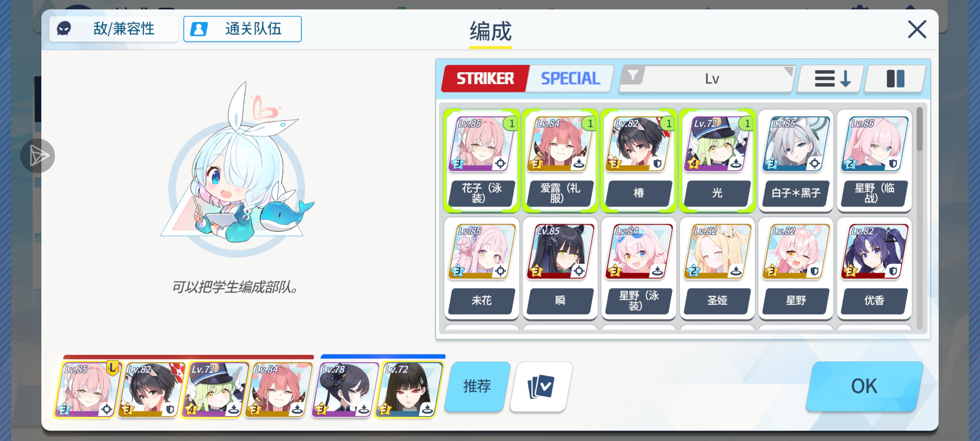
Task: Switch to the two-column view icon
Action: coord(895,79)
